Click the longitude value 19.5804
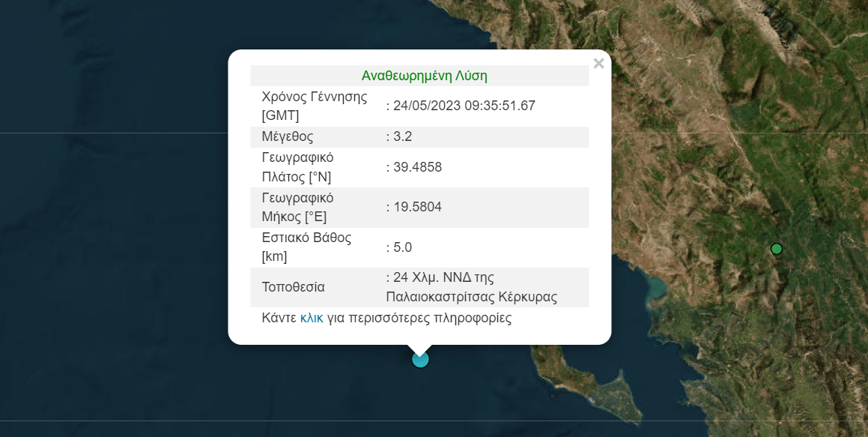 coord(417,207)
